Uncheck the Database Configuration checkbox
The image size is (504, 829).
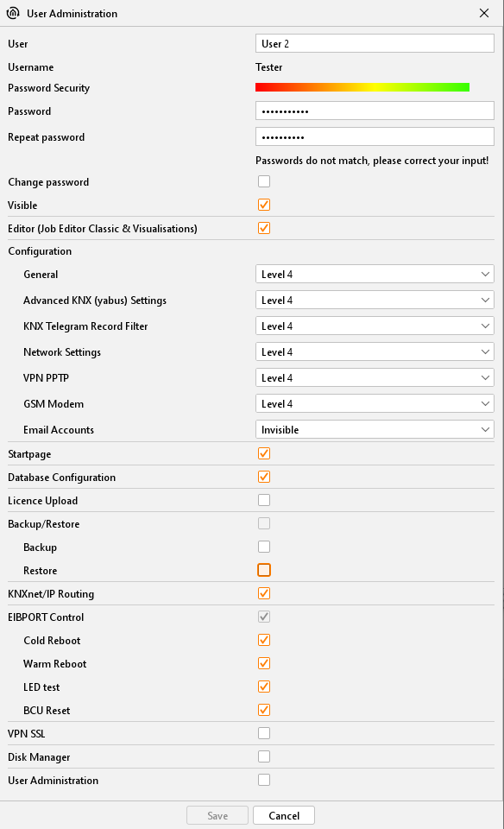tap(264, 477)
